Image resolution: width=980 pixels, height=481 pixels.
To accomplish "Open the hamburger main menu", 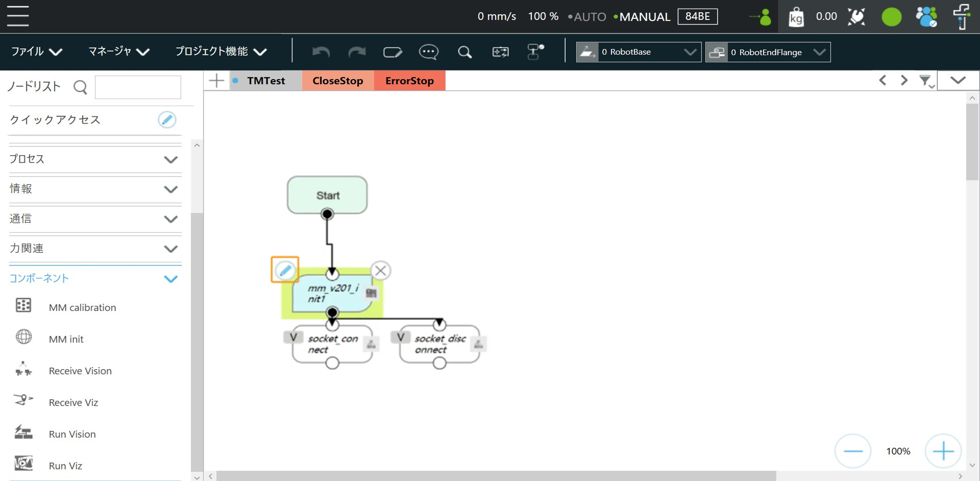I will [x=18, y=16].
